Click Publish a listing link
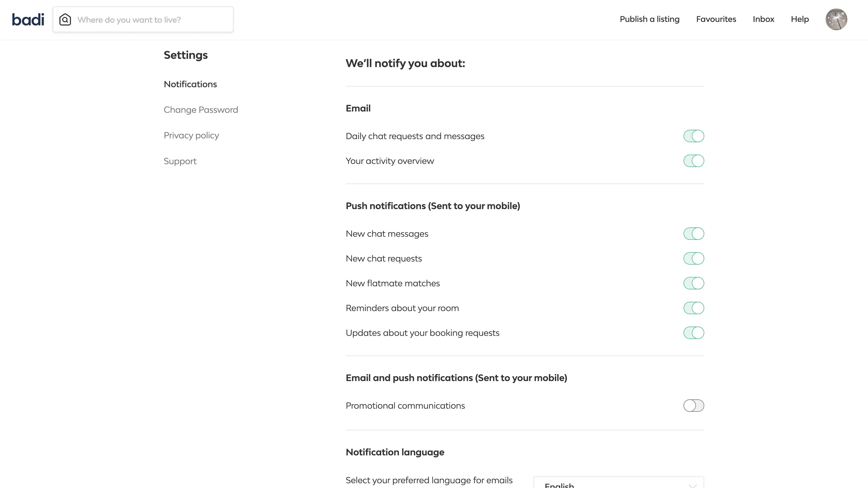This screenshot has height=488, width=868. 649,19
